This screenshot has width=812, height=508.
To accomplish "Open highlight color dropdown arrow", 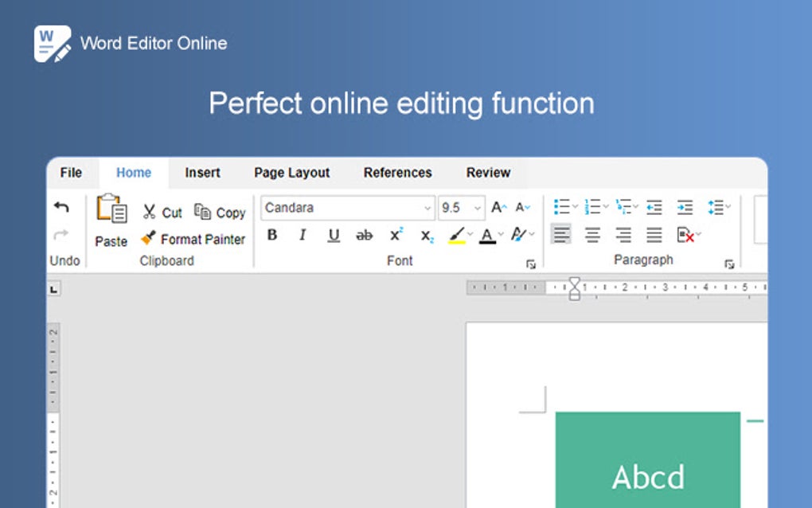I will point(470,235).
